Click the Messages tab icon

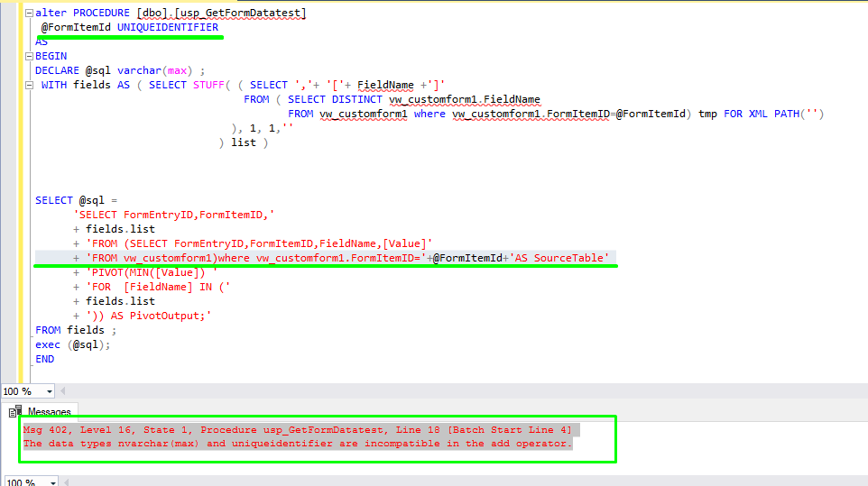pyautogui.click(x=15, y=411)
